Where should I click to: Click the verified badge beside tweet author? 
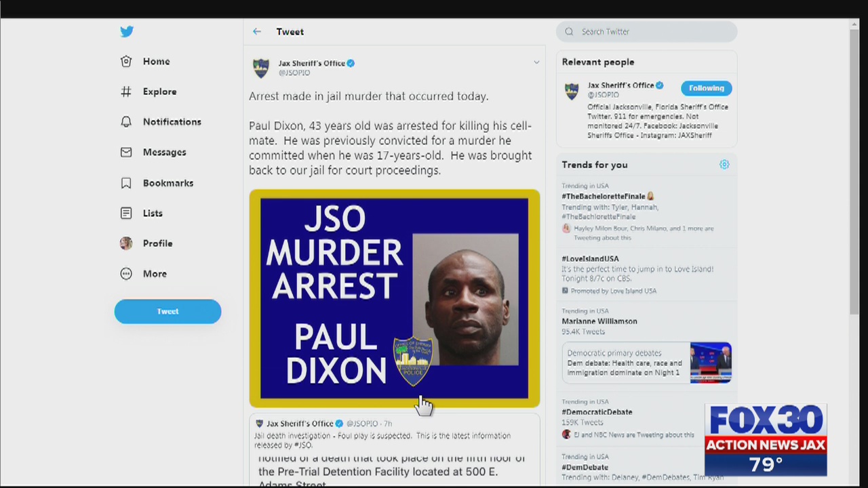[x=351, y=63]
